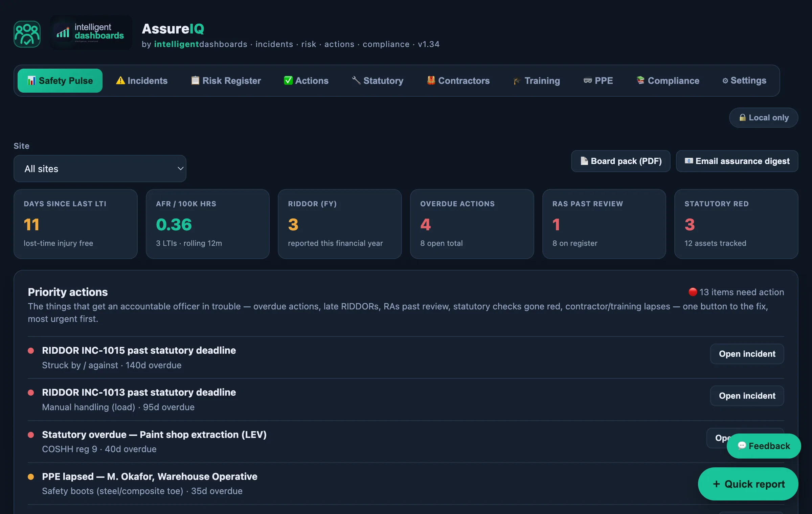
Task: Click the gear icon on Settings
Action: coord(725,80)
